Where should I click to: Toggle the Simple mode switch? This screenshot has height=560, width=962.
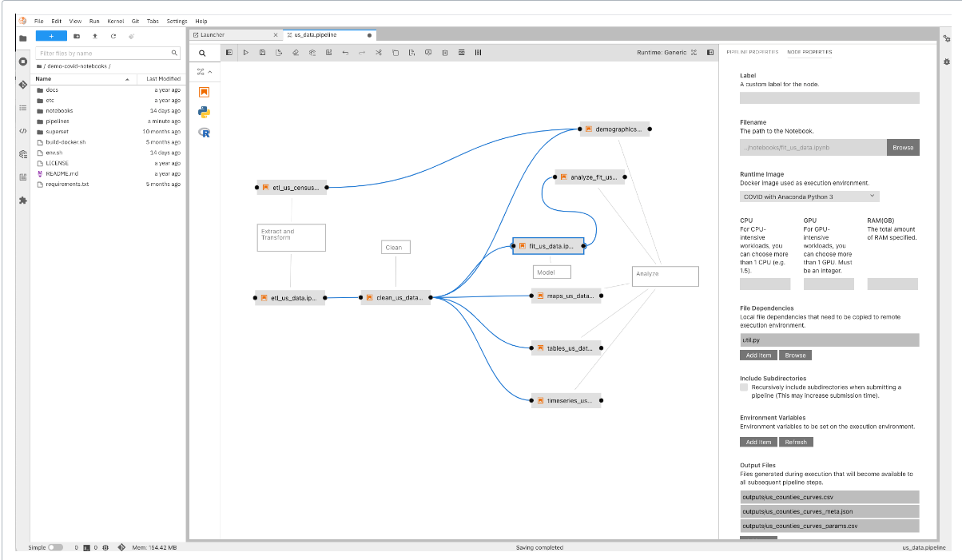[55, 547]
